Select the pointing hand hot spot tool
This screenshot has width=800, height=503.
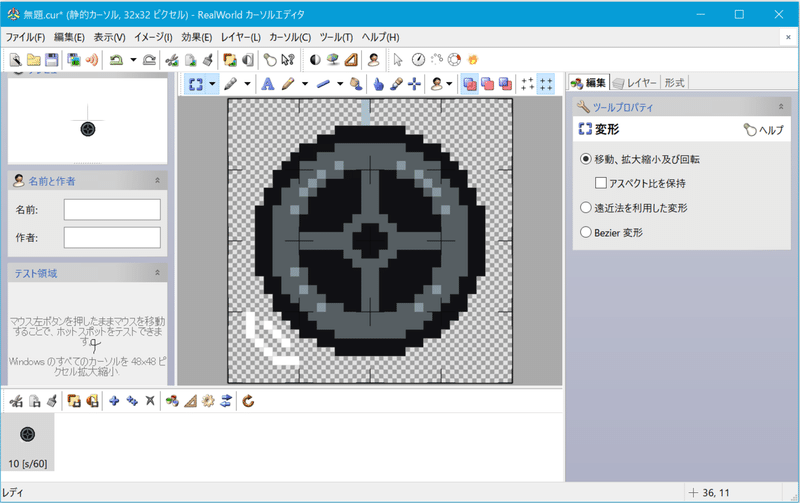point(378,84)
